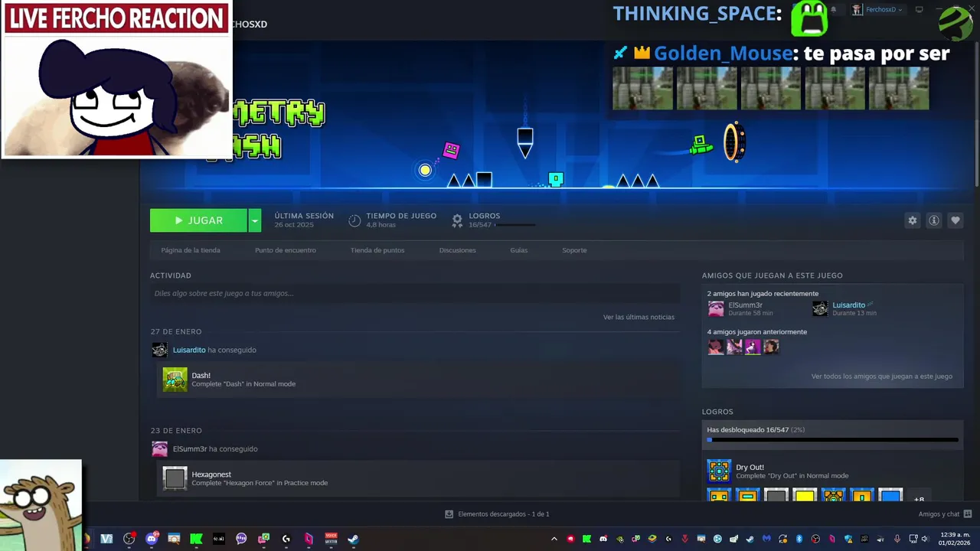Click the Steam tray icon
Image resolution: width=980 pixels, height=551 pixels.
coord(750,539)
